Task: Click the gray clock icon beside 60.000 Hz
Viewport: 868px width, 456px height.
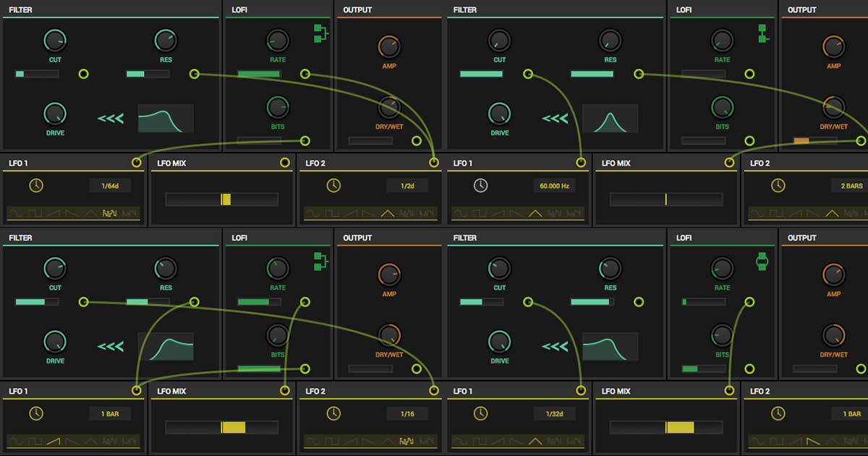Action: click(x=481, y=186)
